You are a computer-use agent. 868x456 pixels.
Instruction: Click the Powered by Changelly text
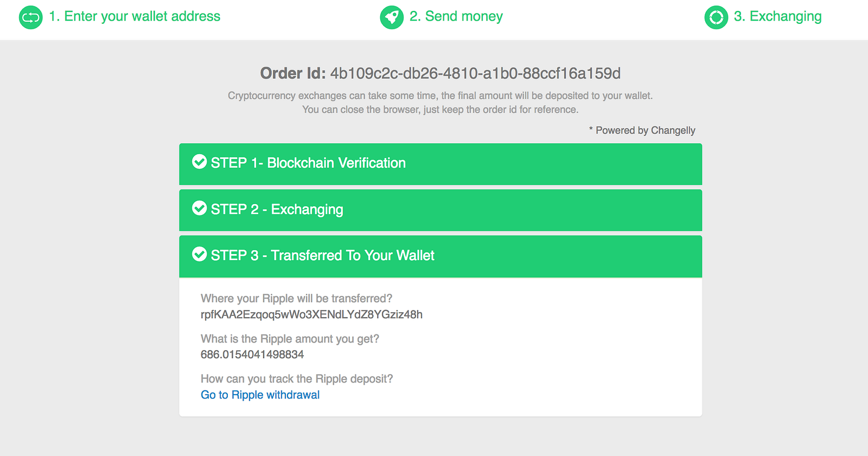point(644,130)
